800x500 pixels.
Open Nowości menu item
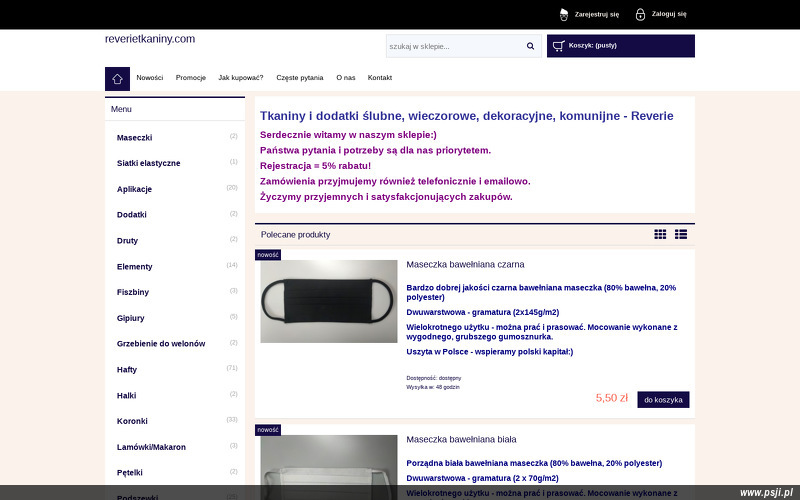pyautogui.click(x=149, y=78)
